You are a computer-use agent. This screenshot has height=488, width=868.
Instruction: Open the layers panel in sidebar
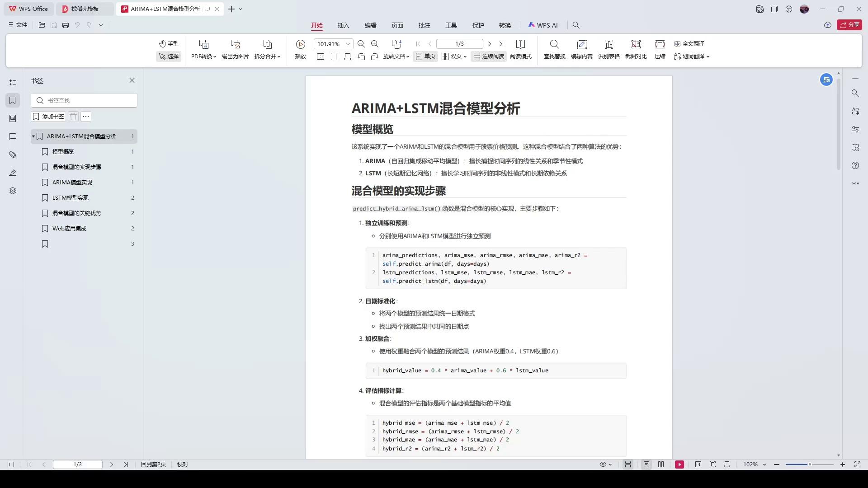(13, 191)
